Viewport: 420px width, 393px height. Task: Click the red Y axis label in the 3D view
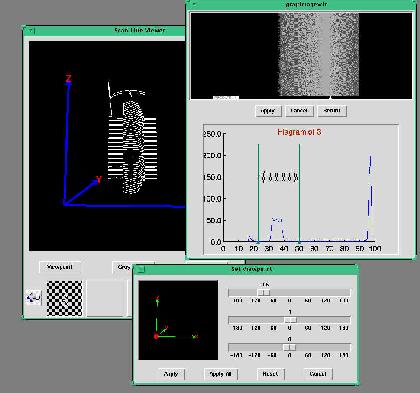99,180
